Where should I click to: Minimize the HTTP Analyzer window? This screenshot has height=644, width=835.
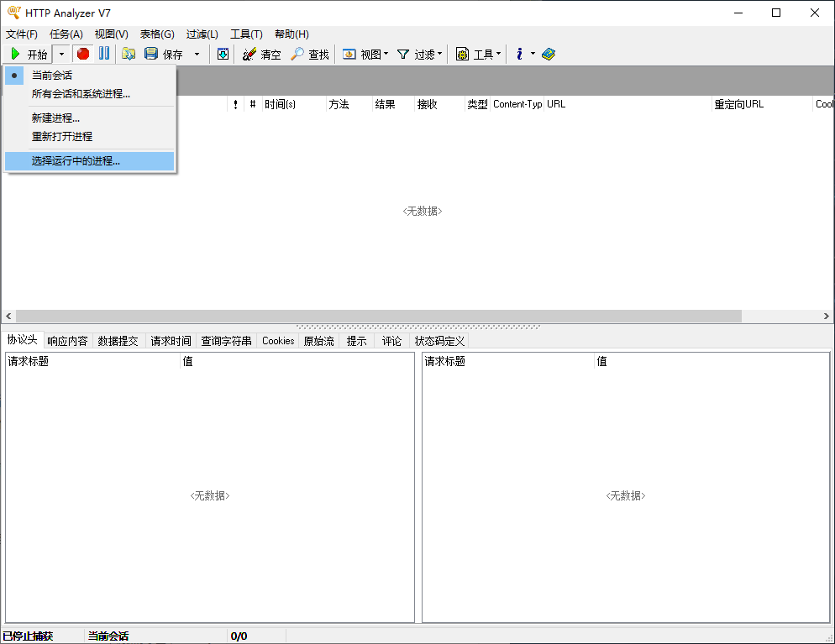[738, 13]
